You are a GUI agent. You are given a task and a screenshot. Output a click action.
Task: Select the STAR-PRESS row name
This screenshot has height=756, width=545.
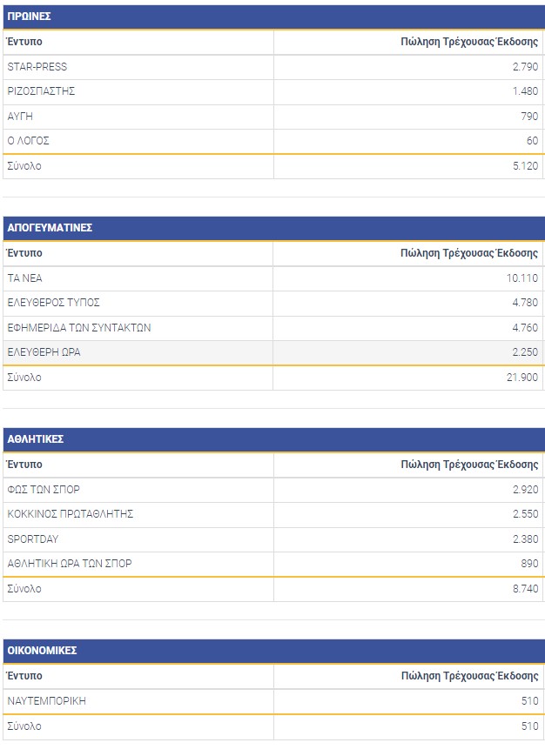[37, 67]
